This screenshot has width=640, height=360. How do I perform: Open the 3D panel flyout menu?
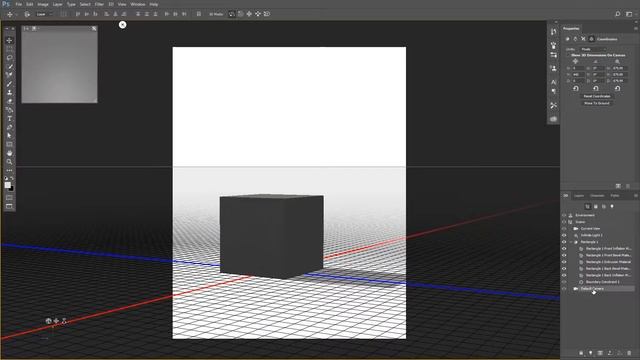click(x=636, y=196)
